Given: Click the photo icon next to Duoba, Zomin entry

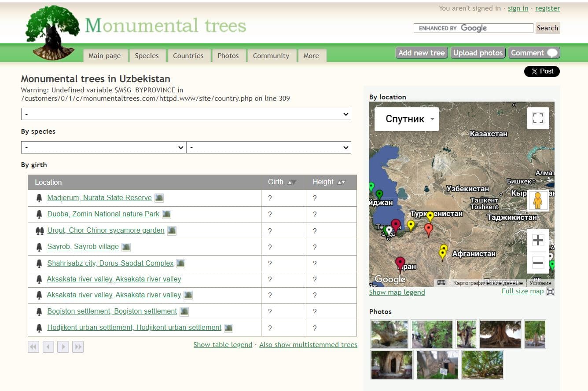Looking at the screenshot, I should click(x=166, y=214).
